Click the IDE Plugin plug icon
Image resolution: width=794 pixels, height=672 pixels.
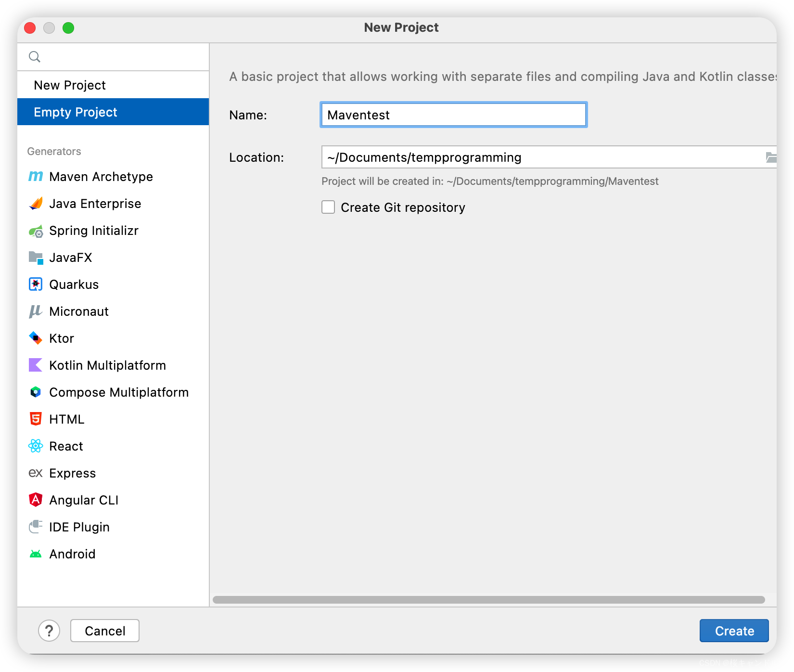coord(36,527)
